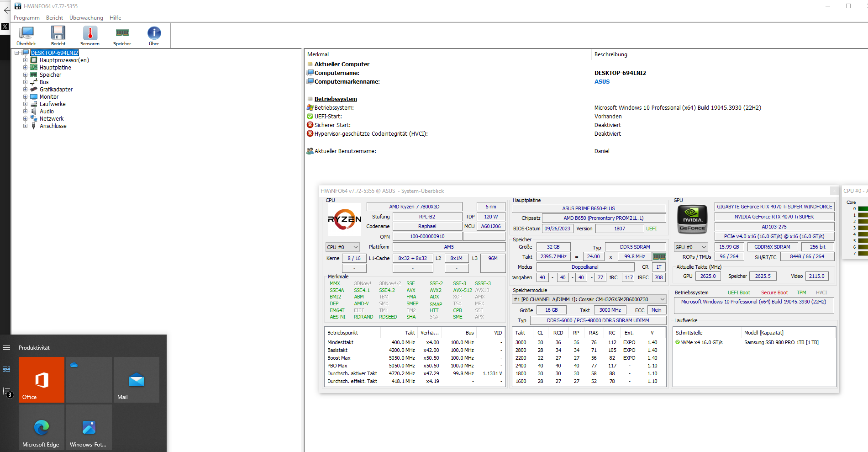The width and height of the screenshot is (868, 452).
Task: Click the Speicher RAM toolbar icon
Action: pos(122,36)
